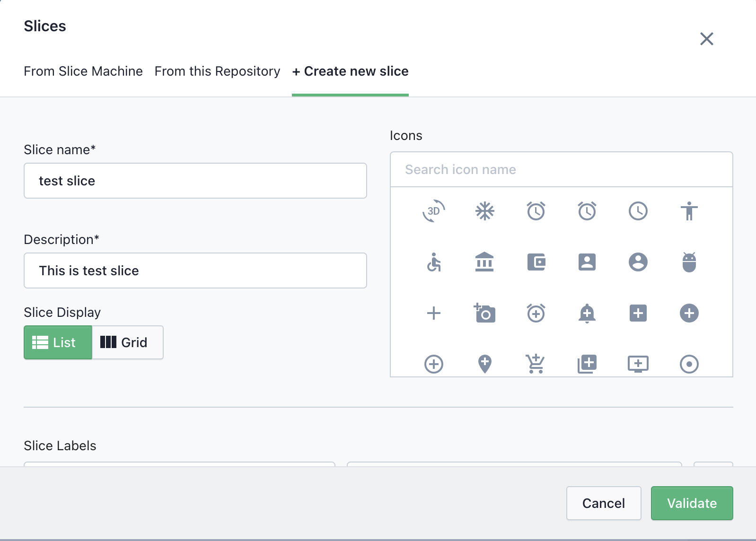Choose the add shopping cart icon
The image size is (756, 541).
point(536,364)
